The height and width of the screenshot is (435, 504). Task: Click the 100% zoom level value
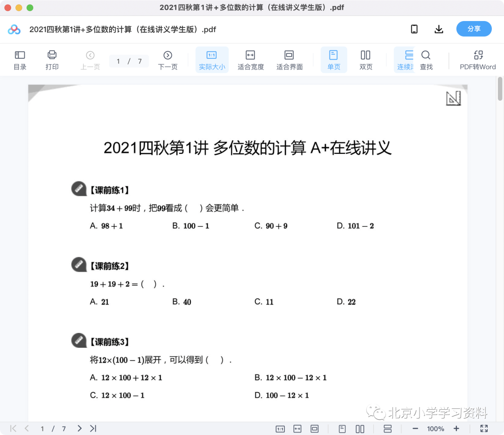point(435,429)
